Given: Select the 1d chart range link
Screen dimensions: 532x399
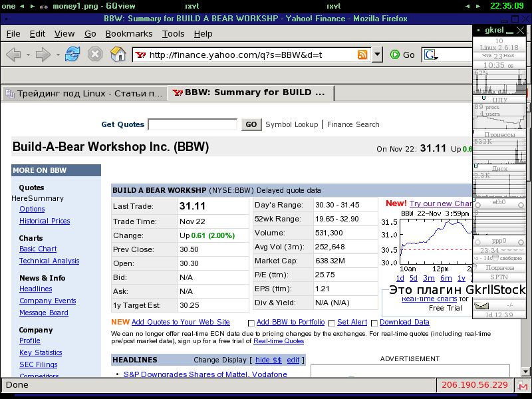Looking at the screenshot, I should pyautogui.click(x=400, y=278).
